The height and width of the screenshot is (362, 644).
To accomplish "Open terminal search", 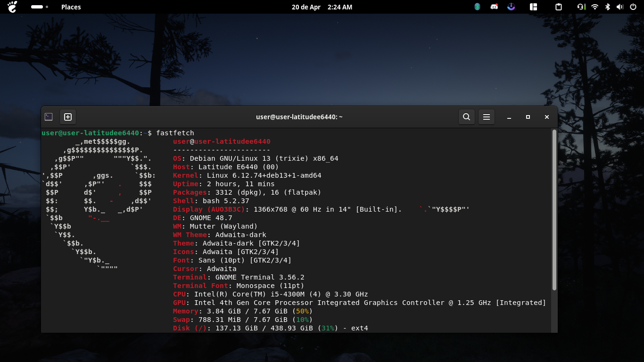I will coord(466,117).
